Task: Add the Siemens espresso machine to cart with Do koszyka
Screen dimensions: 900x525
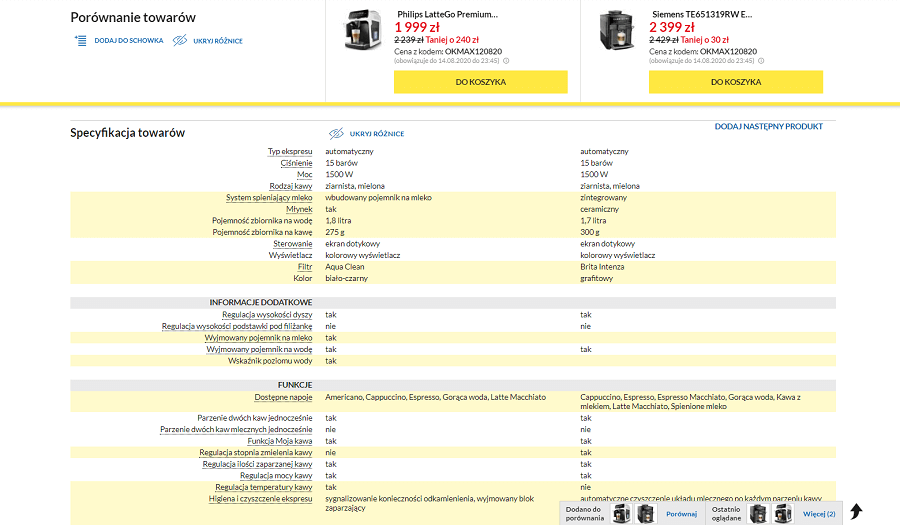Action: pyautogui.click(x=736, y=82)
